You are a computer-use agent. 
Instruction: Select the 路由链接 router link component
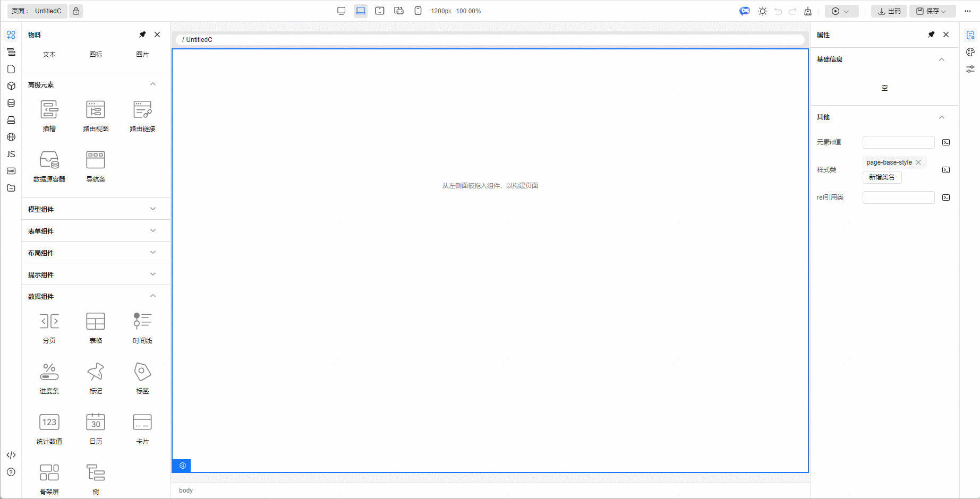(x=142, y=116)
